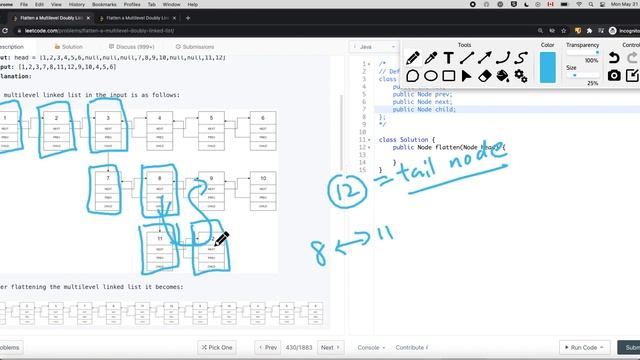Select the Ellipse shape tool
Screen dimensions: 640x360
[431, 76]
